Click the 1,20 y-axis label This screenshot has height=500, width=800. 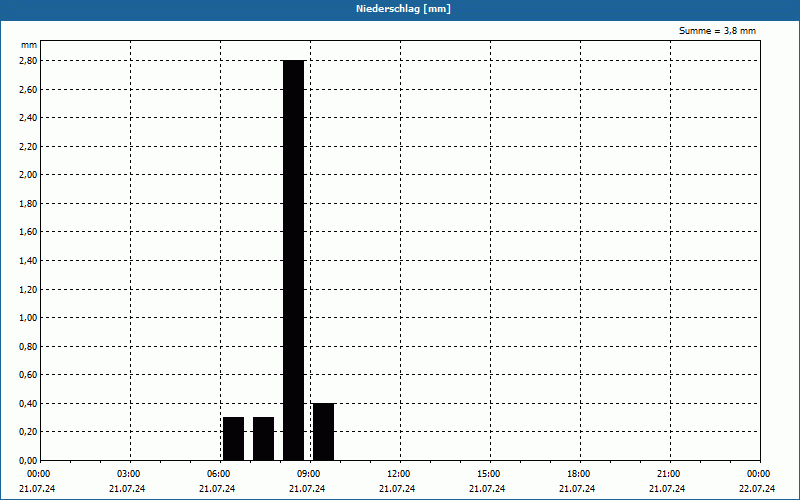click(x=29, y=289)
